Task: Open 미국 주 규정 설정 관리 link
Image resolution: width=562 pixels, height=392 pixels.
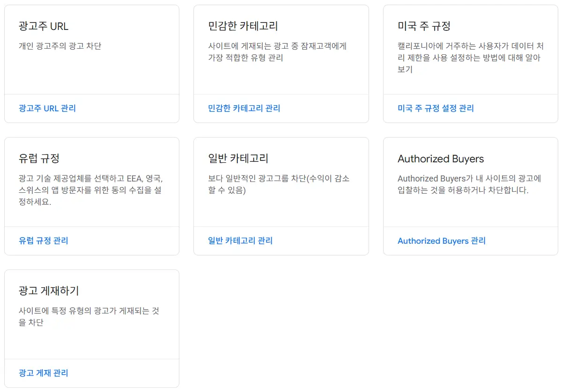Action: (436, 108)
